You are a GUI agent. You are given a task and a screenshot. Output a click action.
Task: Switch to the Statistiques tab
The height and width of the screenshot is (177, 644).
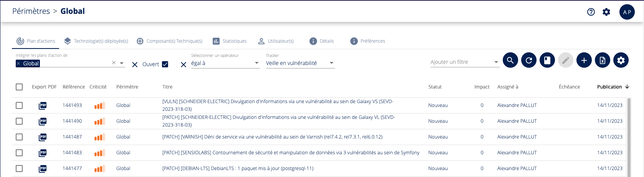230,41
